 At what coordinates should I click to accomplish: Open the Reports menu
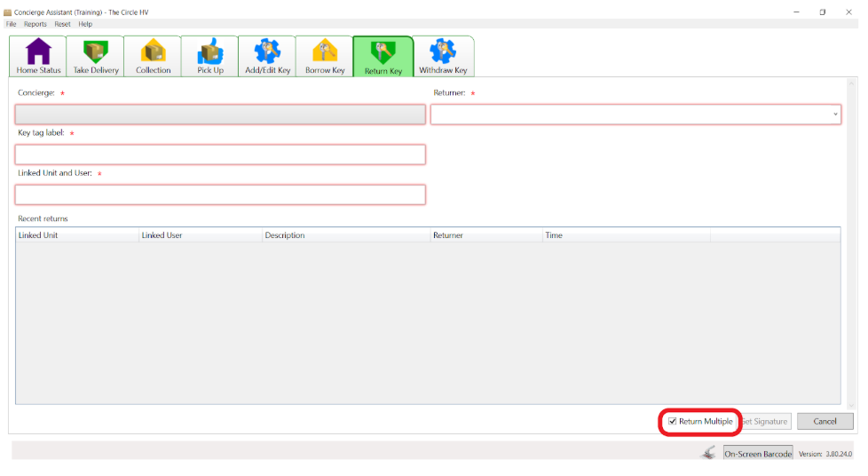pos(35,24)
